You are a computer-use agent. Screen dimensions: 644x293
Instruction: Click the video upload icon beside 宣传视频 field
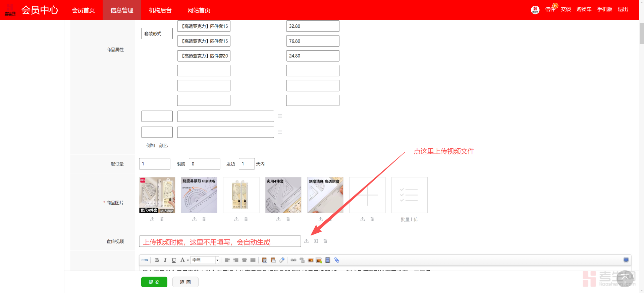click(x=306, y=241)
